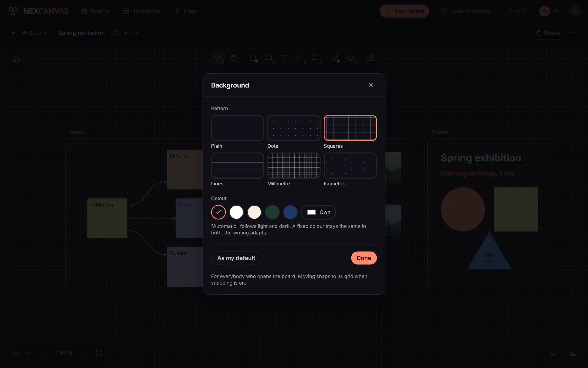Image resolution: width=588 pixels, height=368 pixels.
Task: Star the Spring exhibition board
Action: coord(115,33)
